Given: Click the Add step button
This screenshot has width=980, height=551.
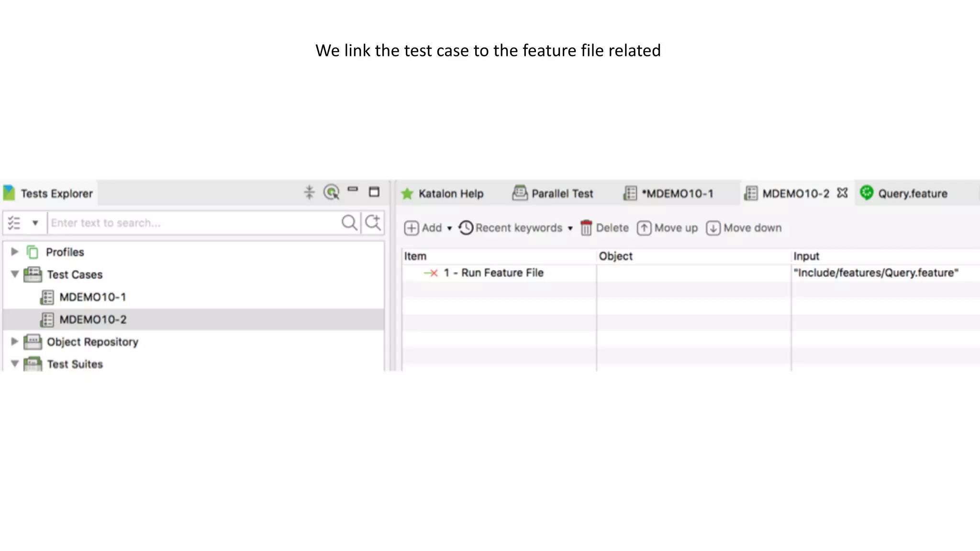Looking at the screenshot, I should coord(423,228).
